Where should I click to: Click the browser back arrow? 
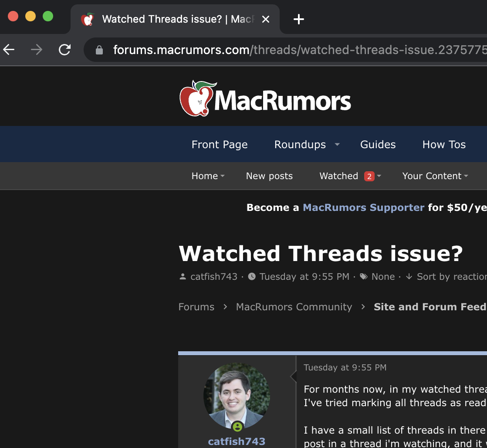9,50
